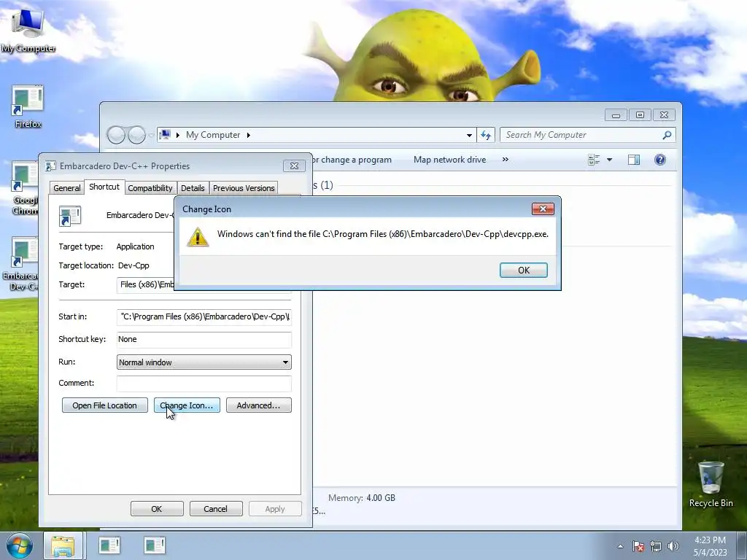The width and height of the screenshot is (747, 560).
Task: Click the Change Icon... button
Action: 187,405
